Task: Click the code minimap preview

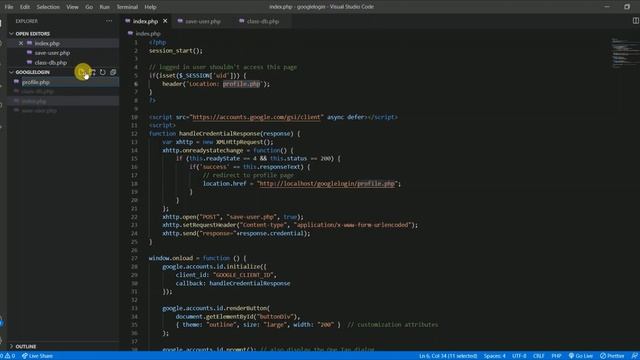Action: pos(624,53)
